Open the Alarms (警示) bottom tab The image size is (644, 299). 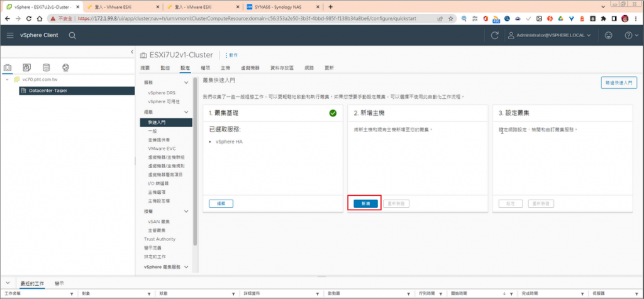(x=59, y=284)
